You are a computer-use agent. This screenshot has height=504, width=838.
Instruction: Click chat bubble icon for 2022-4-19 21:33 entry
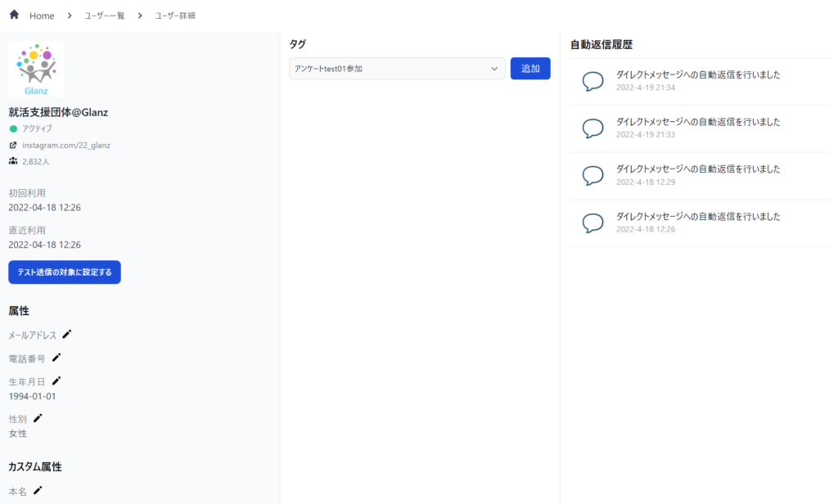(592, 128)
